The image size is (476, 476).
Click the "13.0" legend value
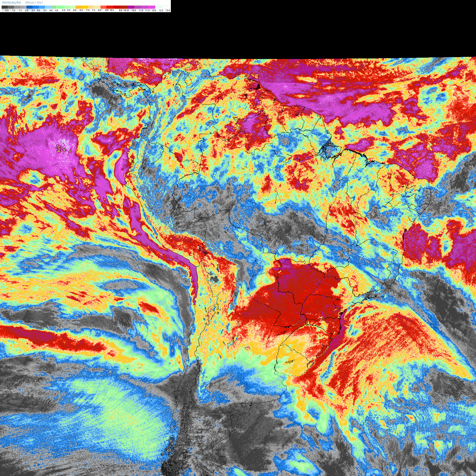(x=168, y=10)
